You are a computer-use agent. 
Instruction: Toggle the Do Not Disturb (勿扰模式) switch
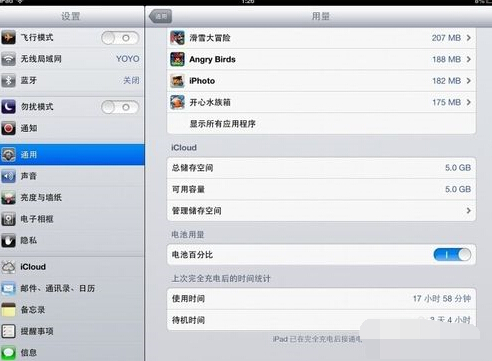coord(120,107)
